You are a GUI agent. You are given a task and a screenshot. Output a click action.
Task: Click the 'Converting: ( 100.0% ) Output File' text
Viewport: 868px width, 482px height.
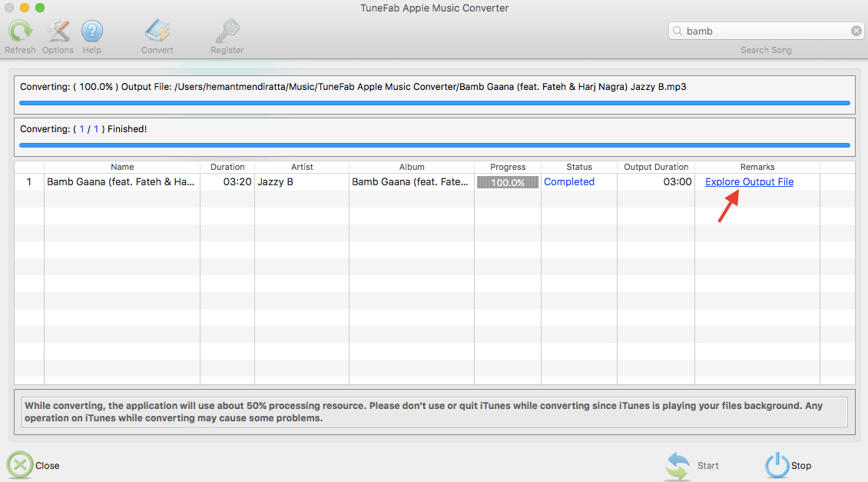point(353,87)
